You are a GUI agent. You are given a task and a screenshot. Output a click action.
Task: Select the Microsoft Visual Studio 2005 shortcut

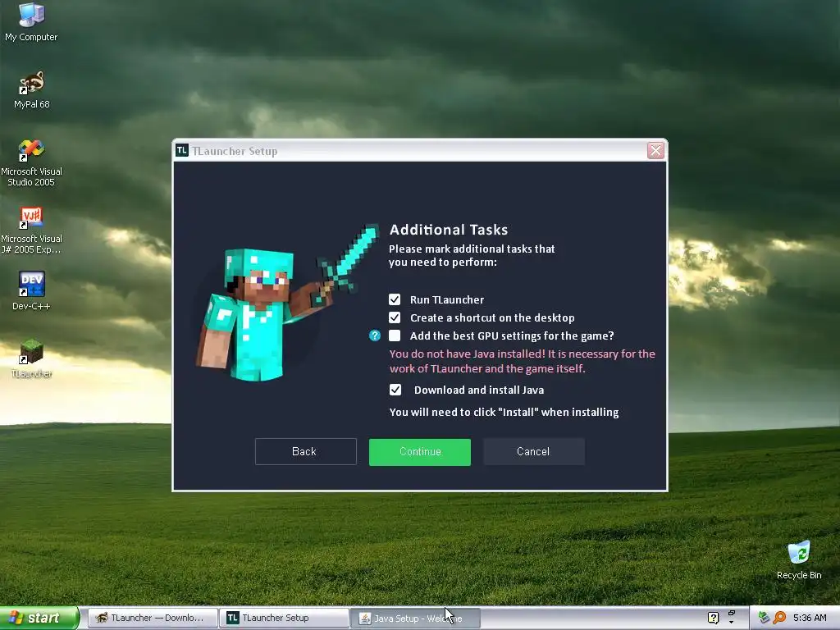[x=31, y=163]
